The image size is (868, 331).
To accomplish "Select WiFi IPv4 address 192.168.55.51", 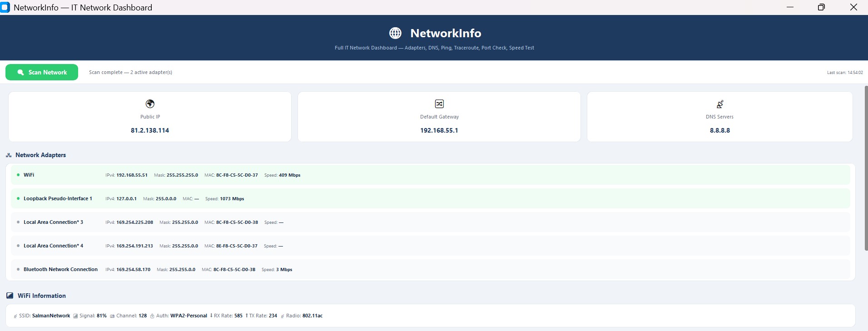I will point(132,175).
